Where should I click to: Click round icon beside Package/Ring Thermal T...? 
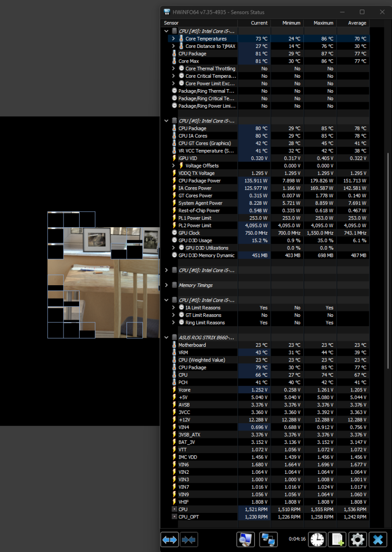(174, 91)
